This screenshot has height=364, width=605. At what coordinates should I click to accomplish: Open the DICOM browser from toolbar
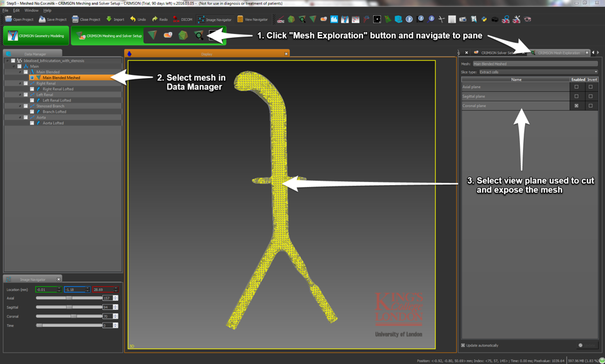pyautogui.click(x=183, y=20)
